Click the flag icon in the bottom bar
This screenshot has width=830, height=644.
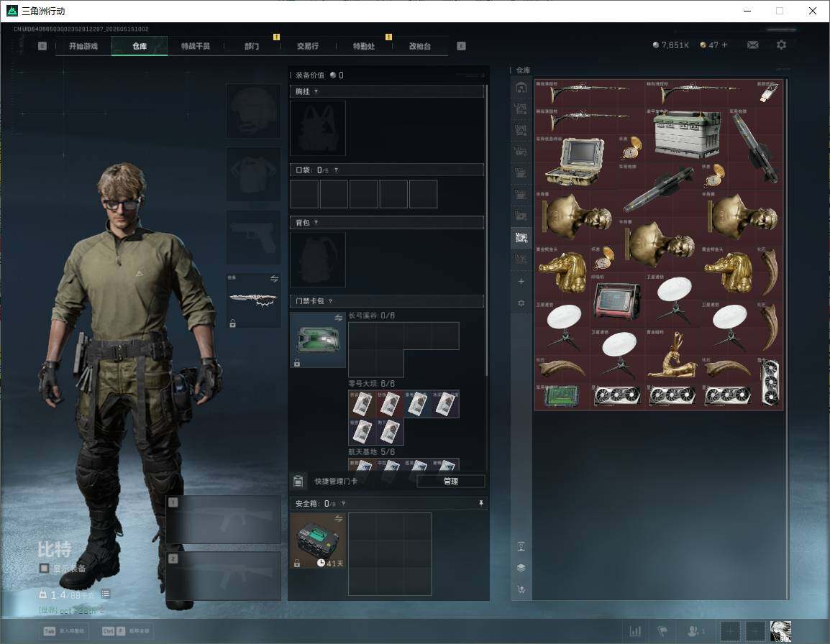click(x=662, y=631)
